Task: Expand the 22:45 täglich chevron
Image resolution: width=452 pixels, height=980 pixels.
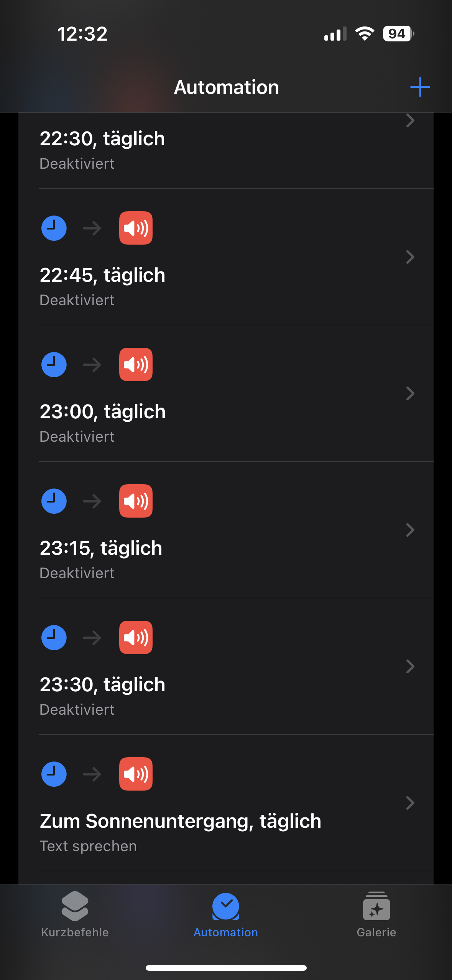Action: click(410, 257)
